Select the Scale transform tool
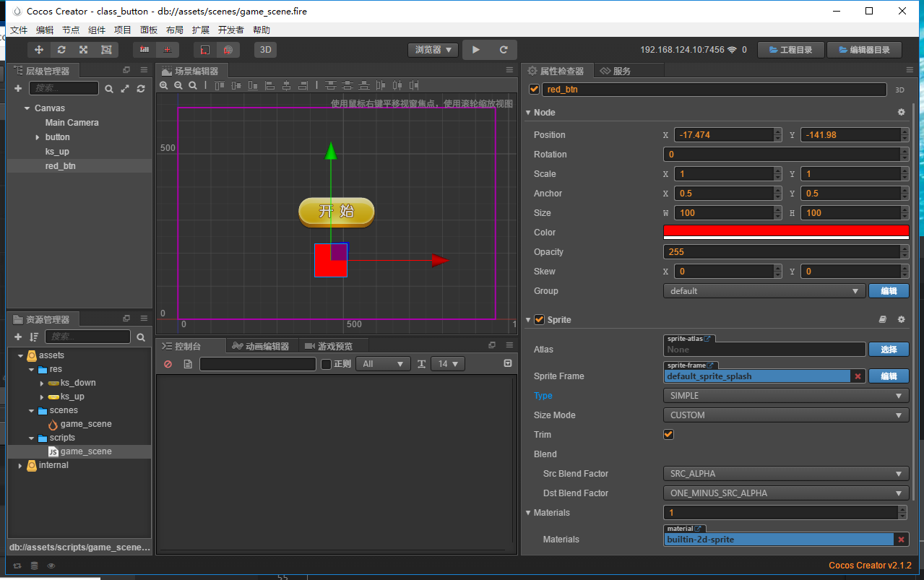 coord(82,49)
